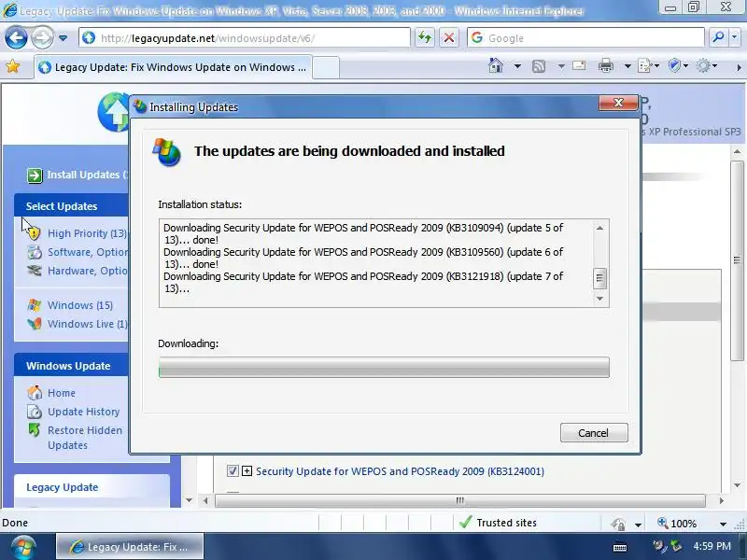Viewport: 747px width, 560px height.
Task: Expand the command bar overflow arrow
Action: coord(739,67)
